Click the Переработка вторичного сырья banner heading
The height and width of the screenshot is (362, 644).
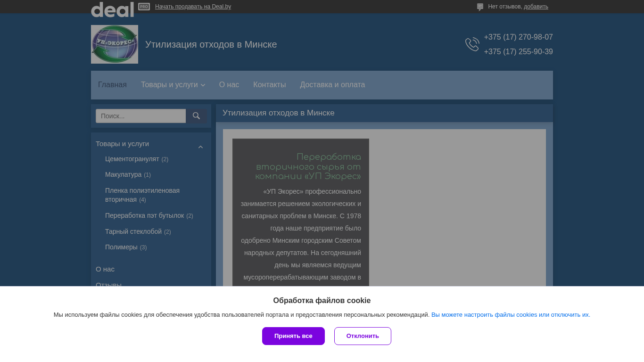pos(308,167)
